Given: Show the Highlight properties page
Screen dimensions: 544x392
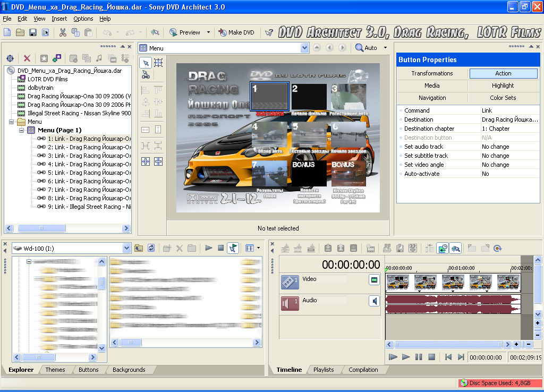Looking at the screenshot, I should point(503,86).
